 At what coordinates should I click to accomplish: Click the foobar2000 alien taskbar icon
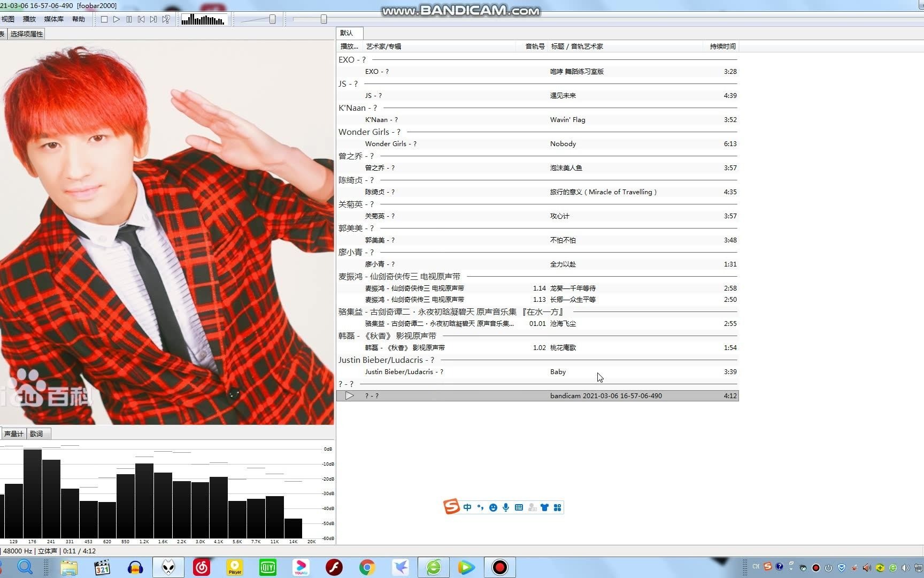(x=168, y=567)
